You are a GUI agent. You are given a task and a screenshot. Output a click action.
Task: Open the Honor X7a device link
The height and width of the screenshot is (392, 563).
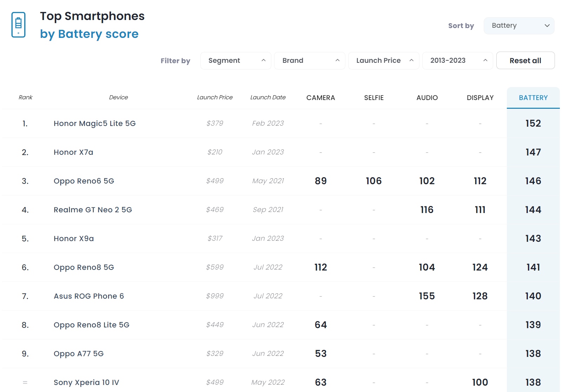73,152
